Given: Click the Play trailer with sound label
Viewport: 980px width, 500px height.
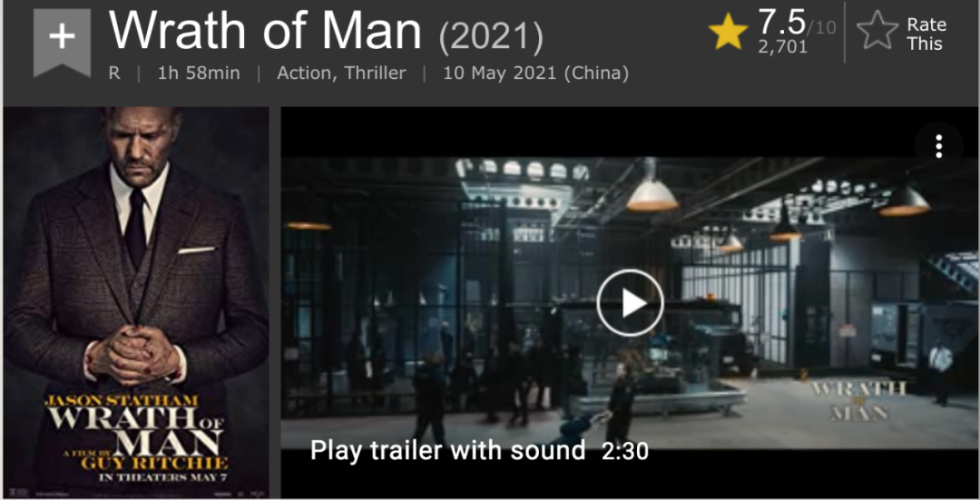Looking at the screenshot, I should [447, 451].
